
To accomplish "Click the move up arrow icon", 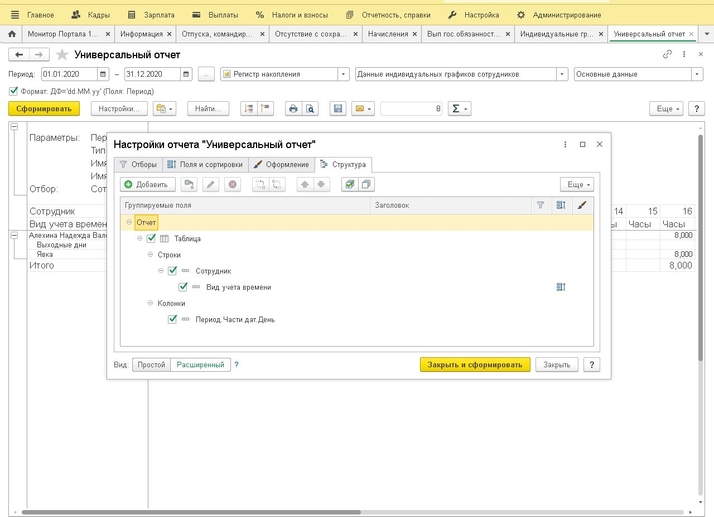I will [x=304, y=185].
